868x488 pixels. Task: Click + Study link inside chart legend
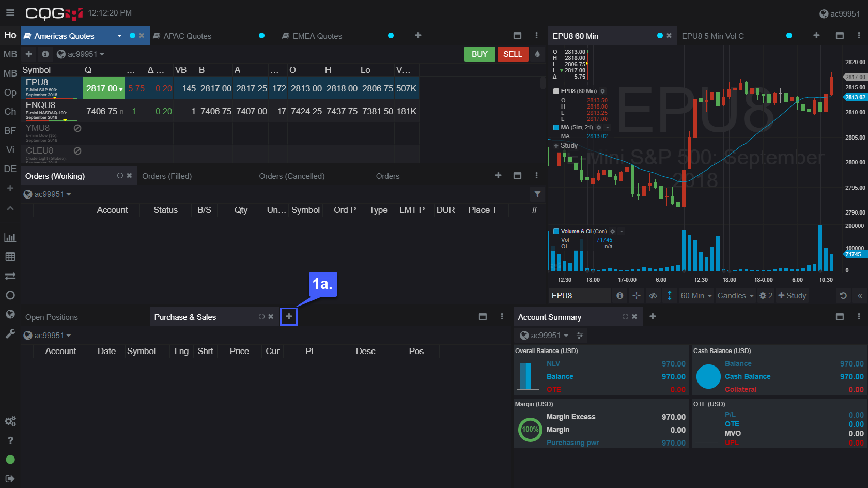coord(566,146)
